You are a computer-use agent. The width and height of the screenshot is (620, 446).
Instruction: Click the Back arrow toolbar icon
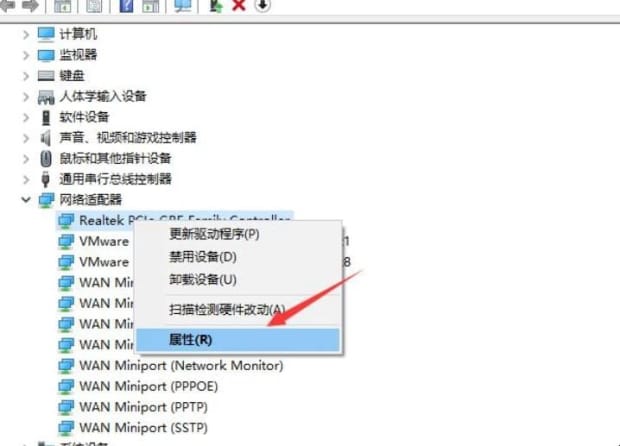(x=9, y=5)
